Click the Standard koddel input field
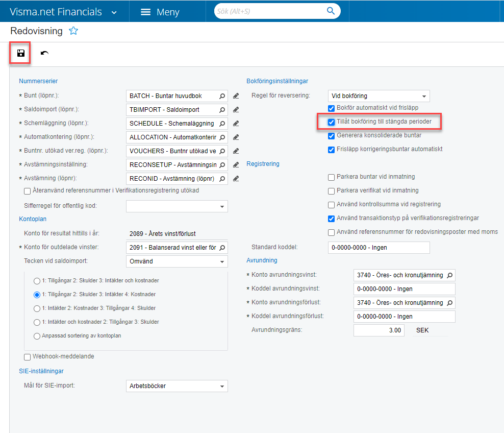Viewport: 504px width, 433px height. coord(379,248)
